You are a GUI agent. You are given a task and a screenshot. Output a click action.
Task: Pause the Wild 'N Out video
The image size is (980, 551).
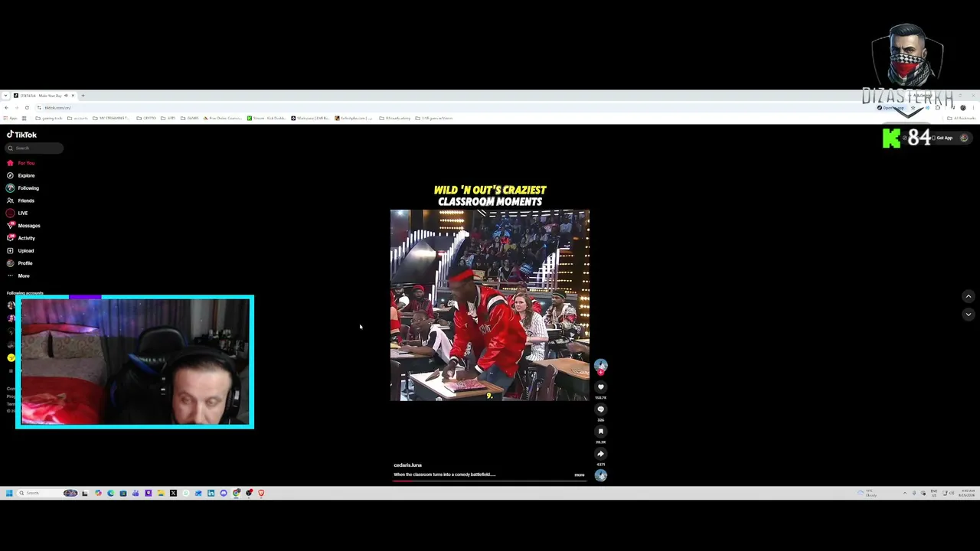pyautogui.click(x=490, y=305)
